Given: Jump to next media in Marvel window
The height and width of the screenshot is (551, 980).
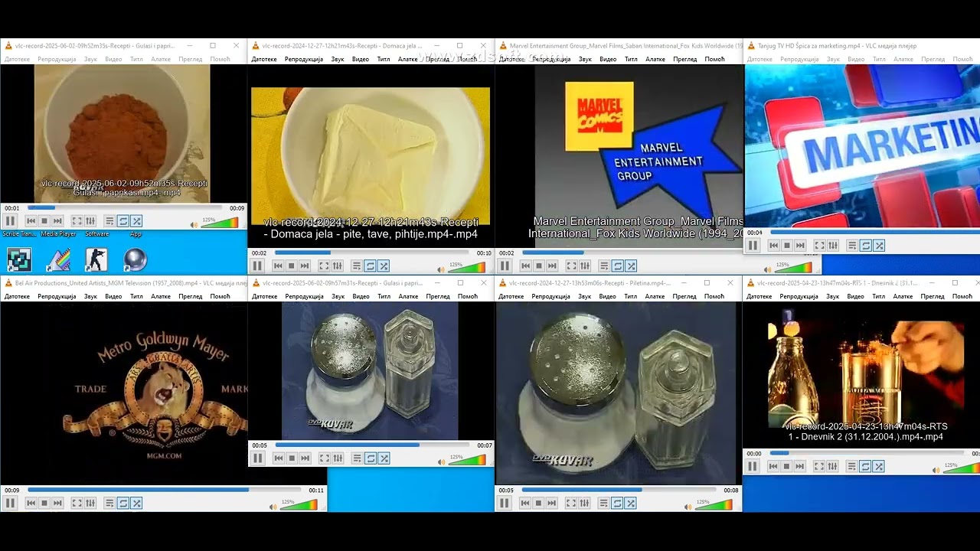Looking at the screenshot, I should [x=552, y=266].
